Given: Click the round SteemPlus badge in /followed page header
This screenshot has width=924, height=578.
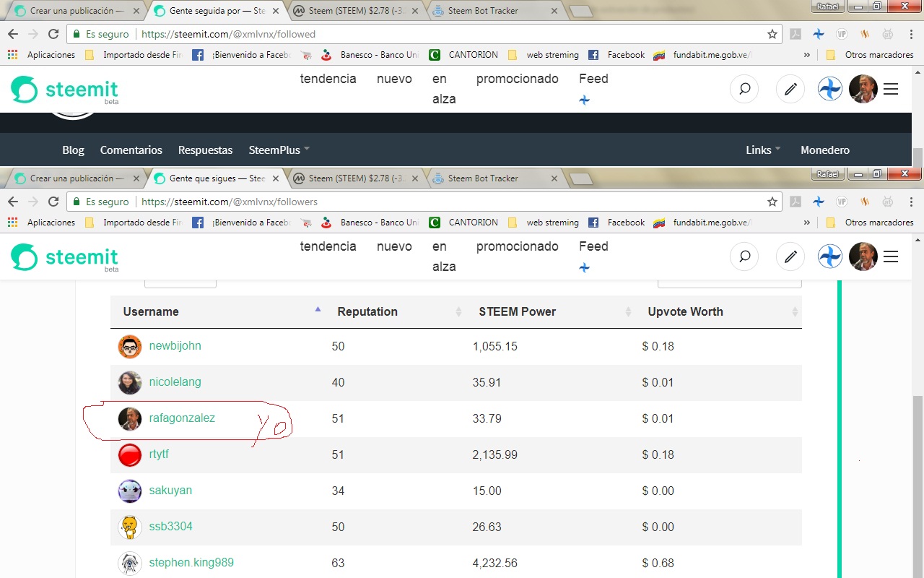Looking at the screenshot, I should pos(830,89).
